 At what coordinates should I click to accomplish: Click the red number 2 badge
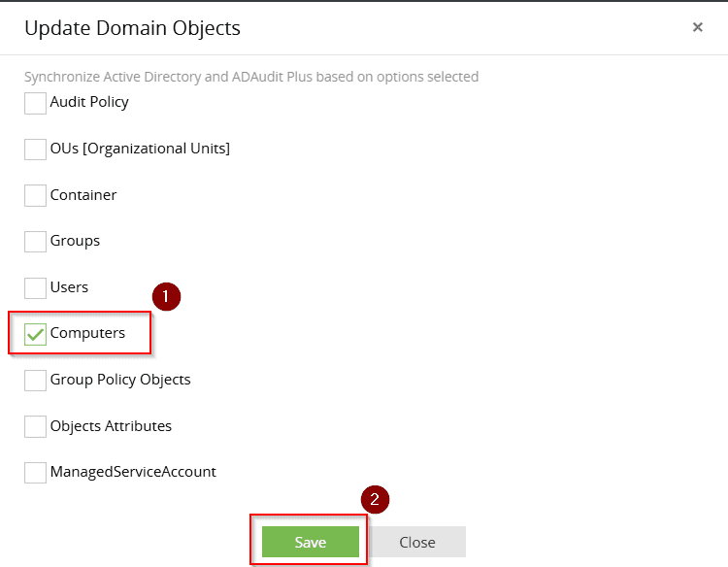376,500
